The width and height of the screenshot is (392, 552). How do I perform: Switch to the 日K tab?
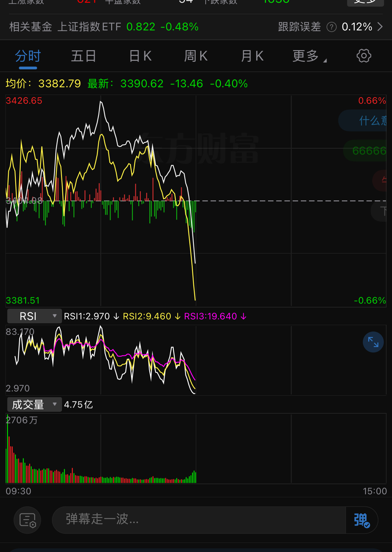click(140, 56)
